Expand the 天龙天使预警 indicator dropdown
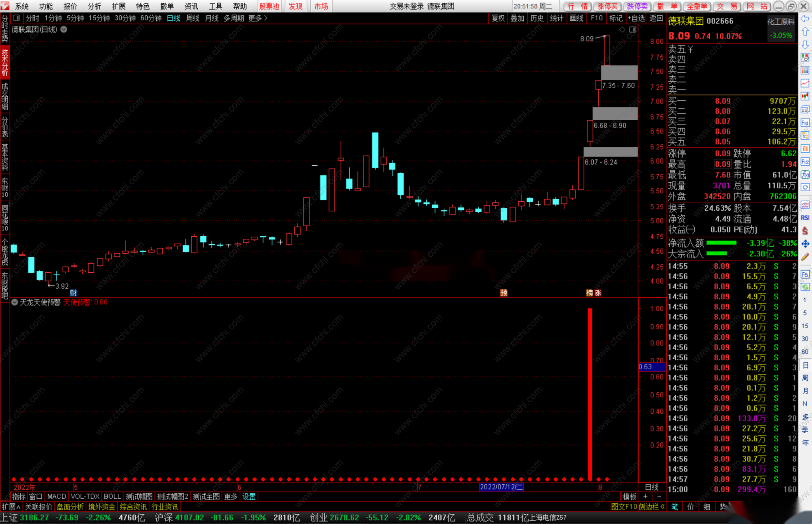The image size is (812, 524). click(x=15, y=302)
